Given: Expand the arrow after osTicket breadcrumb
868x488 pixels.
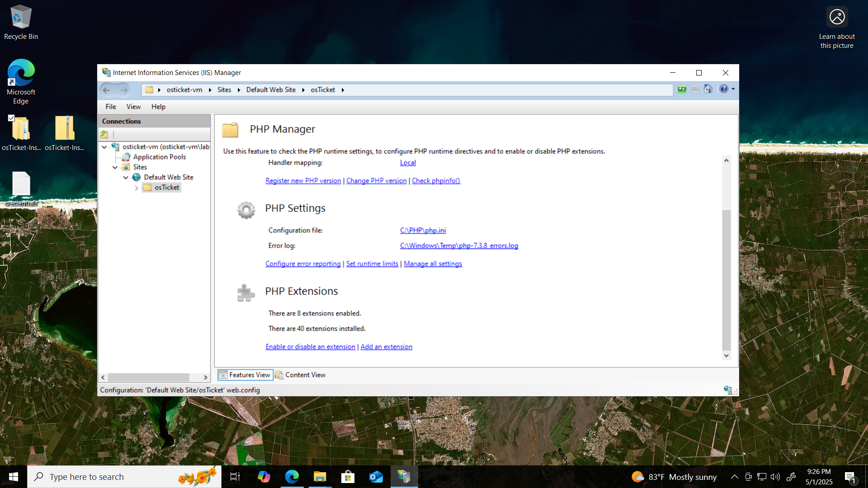Looking at the screenshot, I should click(343, 90).
